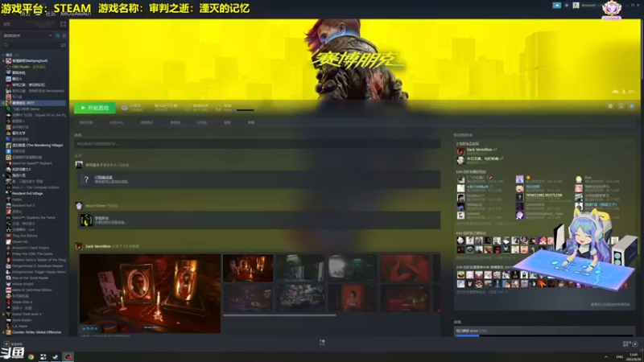
Task: Open the fifth game subnav tab
Action: tap(202, 122)
